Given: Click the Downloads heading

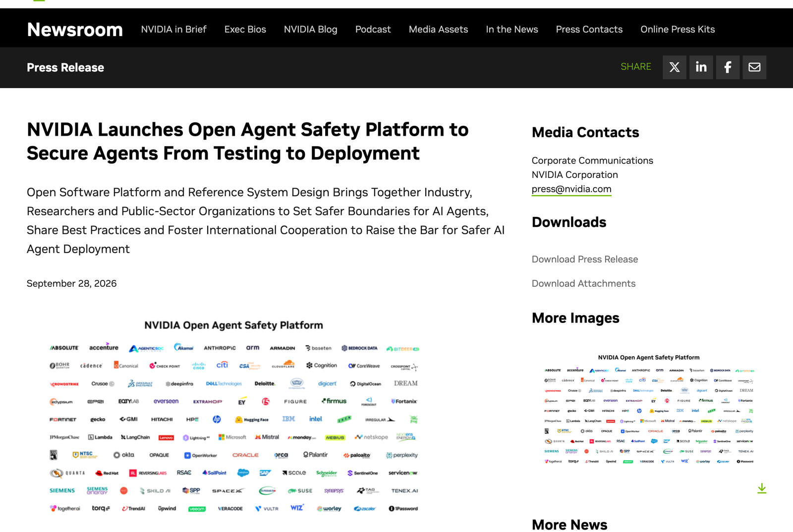Looking at the screenshot, I should [569, 222].
